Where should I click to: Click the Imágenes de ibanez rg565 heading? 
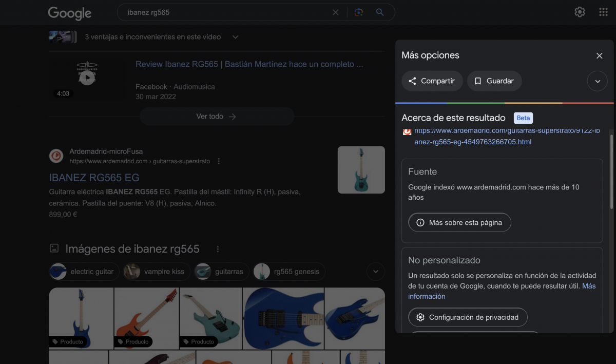(x=132, y=249)
